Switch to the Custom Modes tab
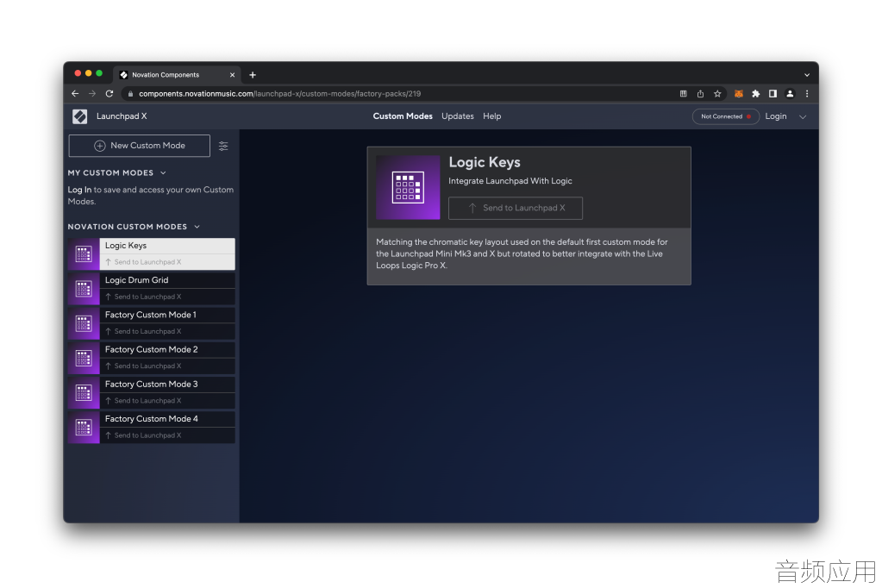 [x=403, y=116]
